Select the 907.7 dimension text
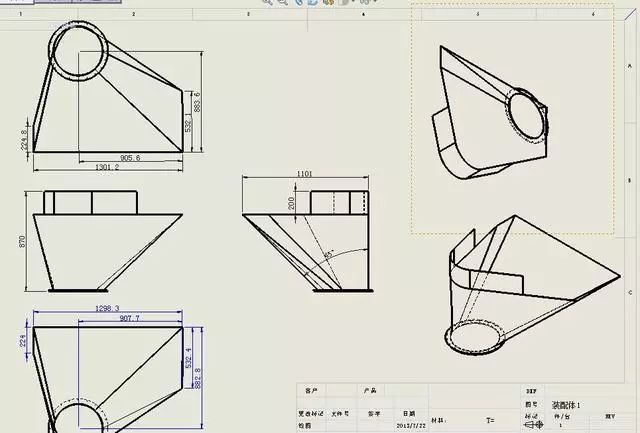Image resolution: width=640 pixels, height=433 pixels. 132,318
